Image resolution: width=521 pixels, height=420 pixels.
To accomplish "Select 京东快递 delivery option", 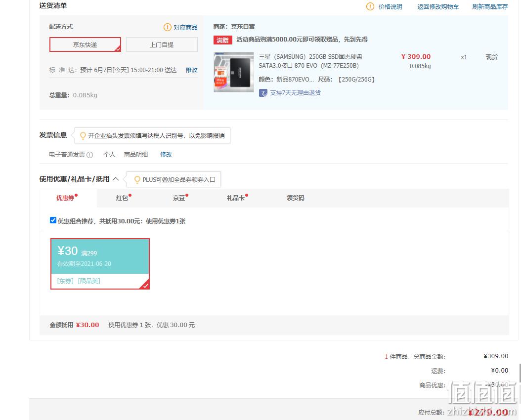I will click(x=85, y=44).
